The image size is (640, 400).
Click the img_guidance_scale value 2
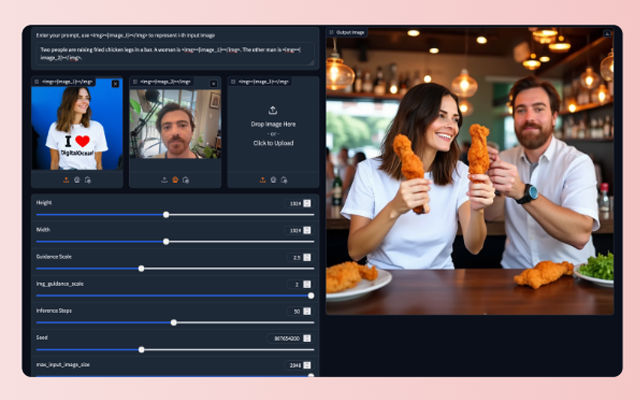point(297,284)
